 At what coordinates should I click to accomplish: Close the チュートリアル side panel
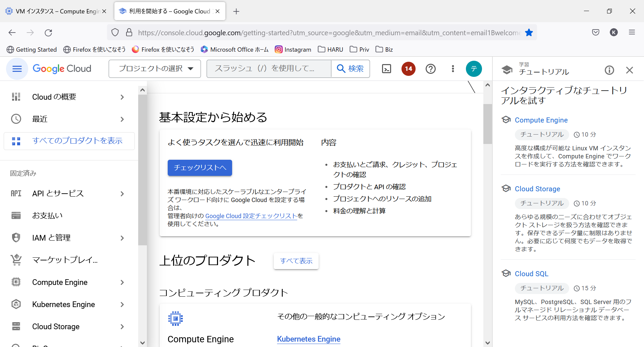tap(629, 70)
